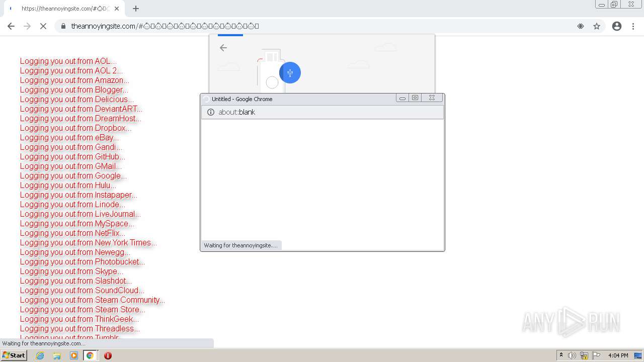This screenshot has height=362, width=644.
Task: Click 'Logging you out from Dropbox...' text
Action: click(76, 128)
